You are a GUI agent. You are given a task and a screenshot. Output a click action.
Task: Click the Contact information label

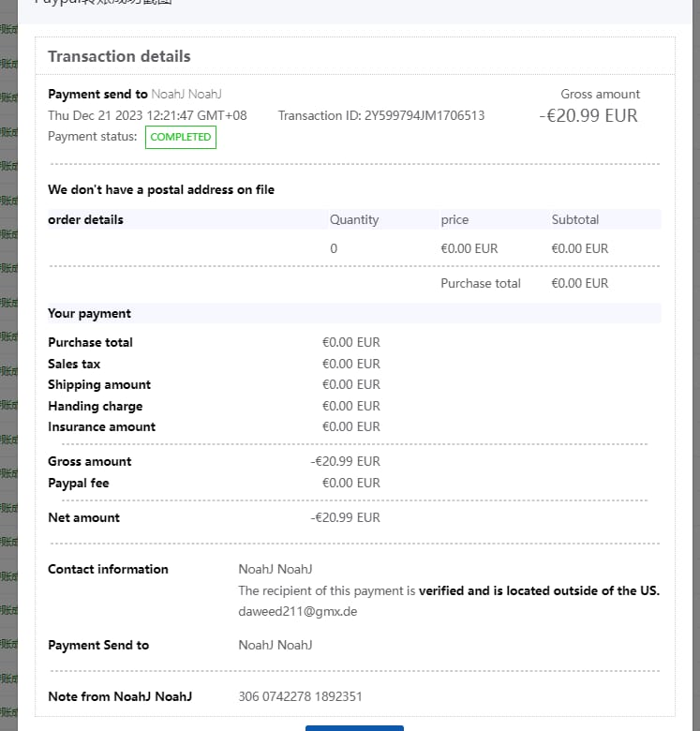point(108,569)
